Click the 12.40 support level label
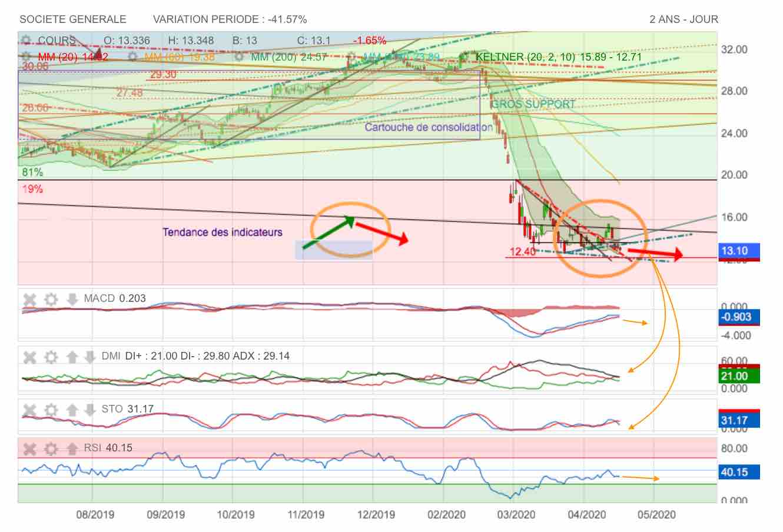Screen dimensions: 783x532 pos(523,252)
